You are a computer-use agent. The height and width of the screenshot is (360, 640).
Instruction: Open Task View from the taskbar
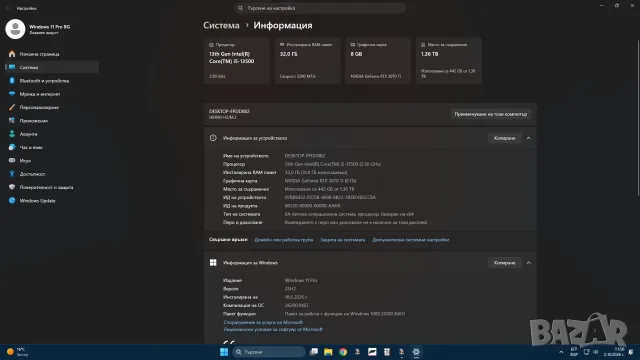[313, 352]
